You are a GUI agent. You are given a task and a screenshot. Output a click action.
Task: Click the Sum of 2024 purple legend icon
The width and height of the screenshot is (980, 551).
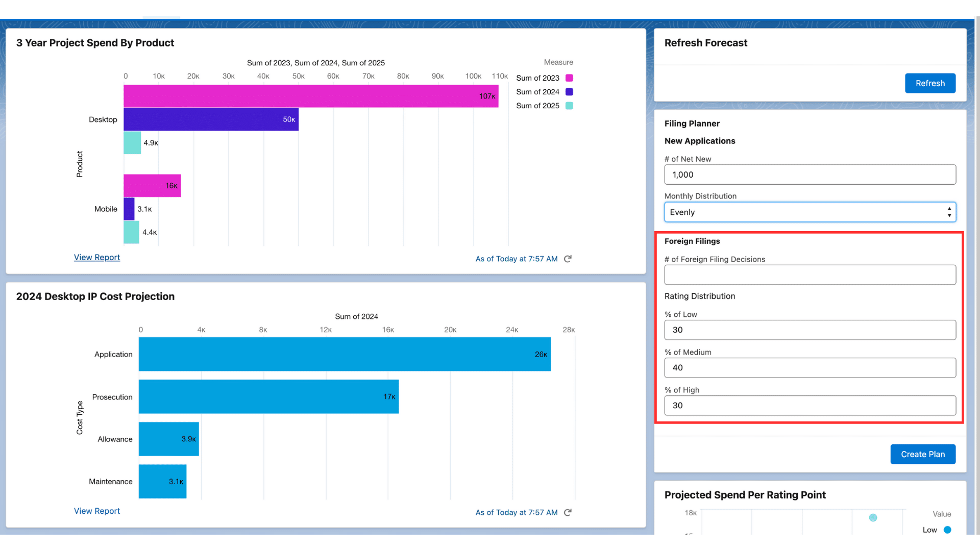(x=570, y=91)
